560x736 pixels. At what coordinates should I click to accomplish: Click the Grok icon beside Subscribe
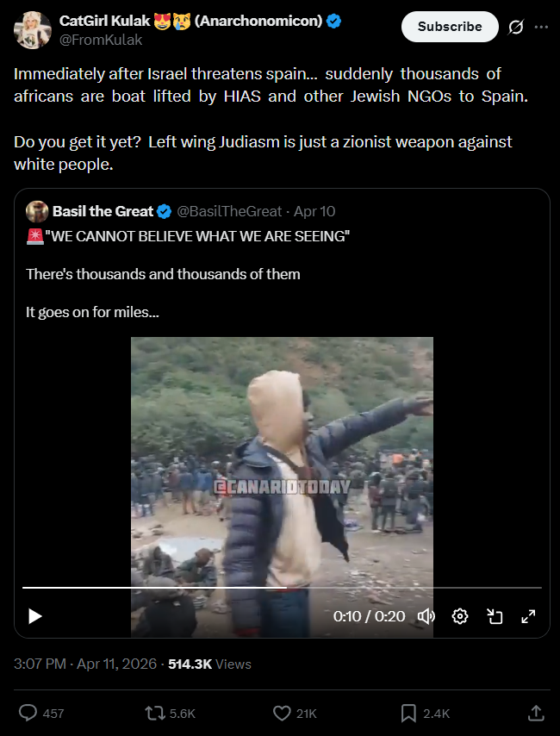[515, 27]
